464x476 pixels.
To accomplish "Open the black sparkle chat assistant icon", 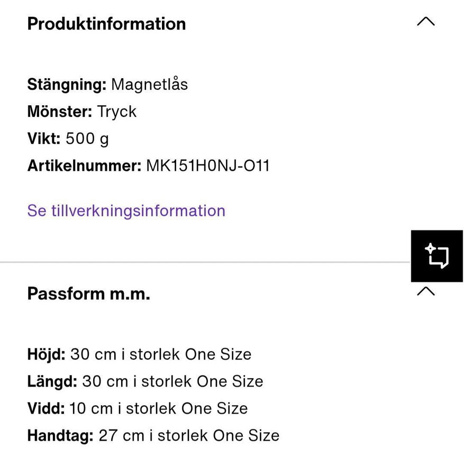I will pyautogui.click(x=437, y=256).
